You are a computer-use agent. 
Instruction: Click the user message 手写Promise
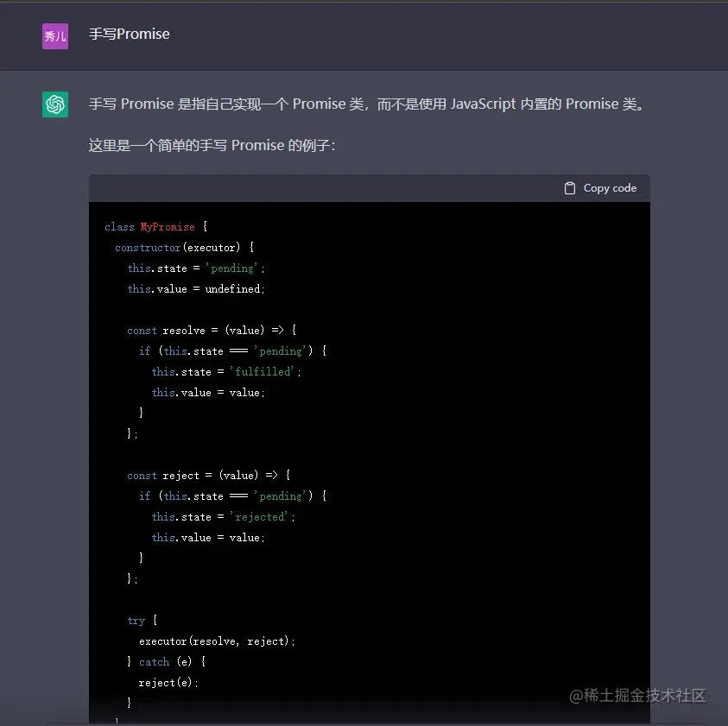click(129, 34)
